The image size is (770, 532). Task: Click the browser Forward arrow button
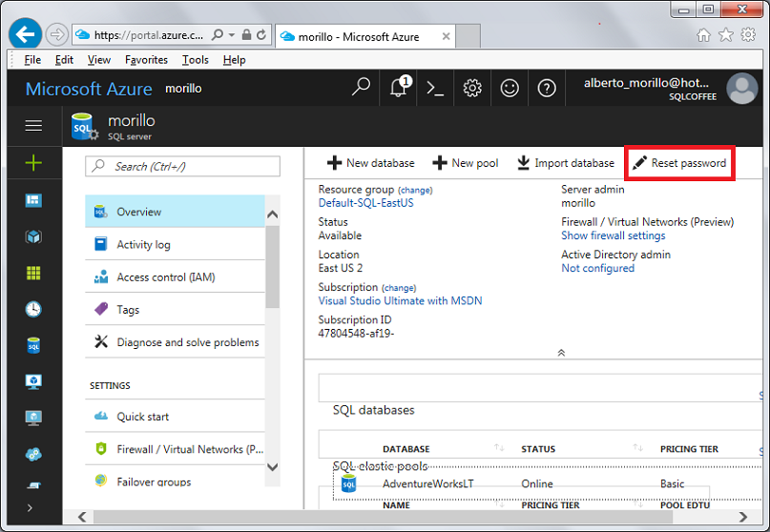[x=57, y=35]
